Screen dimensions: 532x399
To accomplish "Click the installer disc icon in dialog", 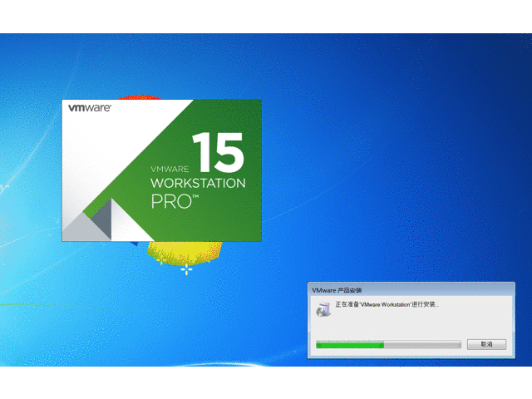I will click(323, 309).
